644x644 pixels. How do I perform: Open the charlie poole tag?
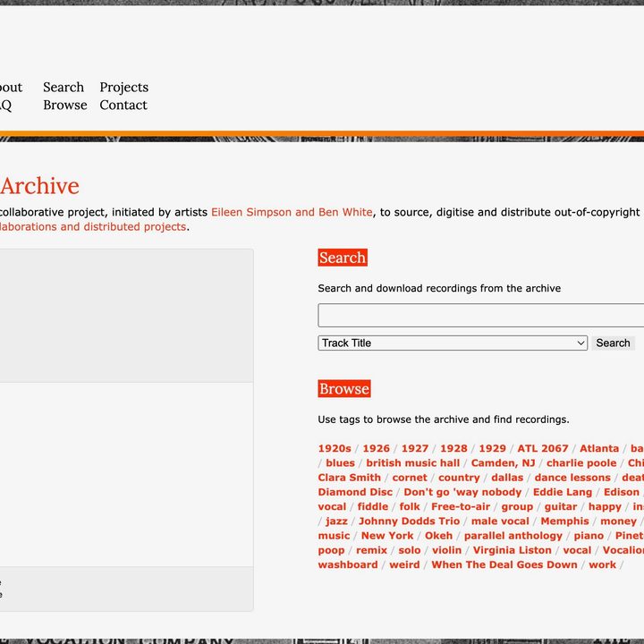581,463
